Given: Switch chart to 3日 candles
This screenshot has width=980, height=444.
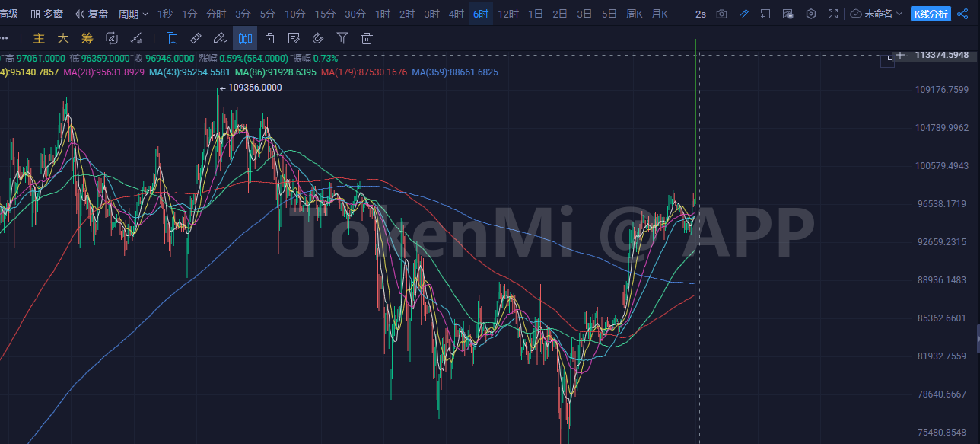Looking at the screenshot, I should tap(584, 14).
